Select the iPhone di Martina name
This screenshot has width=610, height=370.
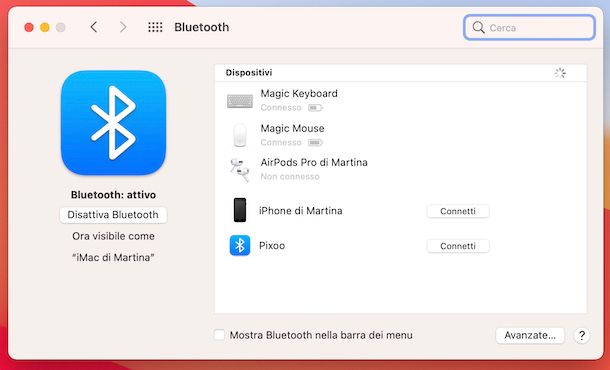click(x=301, y=211)
